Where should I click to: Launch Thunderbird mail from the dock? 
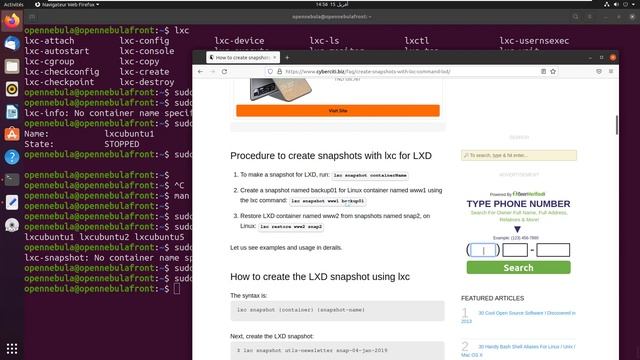click(x=12, y=43)
